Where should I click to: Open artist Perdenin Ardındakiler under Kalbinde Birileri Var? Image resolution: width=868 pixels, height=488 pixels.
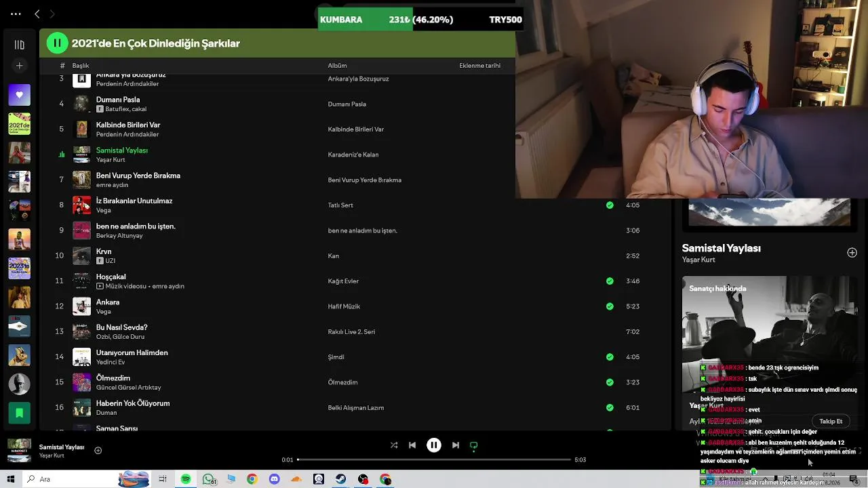[x=127, y=134]
